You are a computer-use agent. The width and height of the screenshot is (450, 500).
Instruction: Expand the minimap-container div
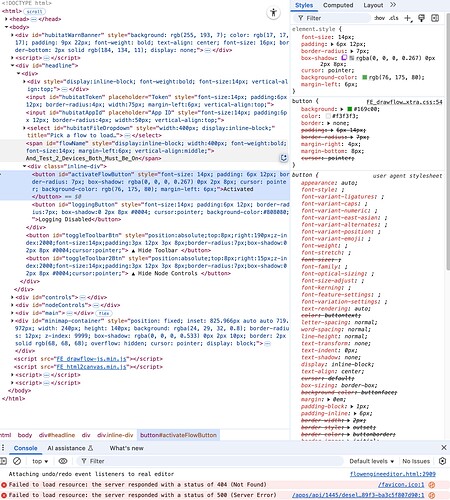point(12,321)
